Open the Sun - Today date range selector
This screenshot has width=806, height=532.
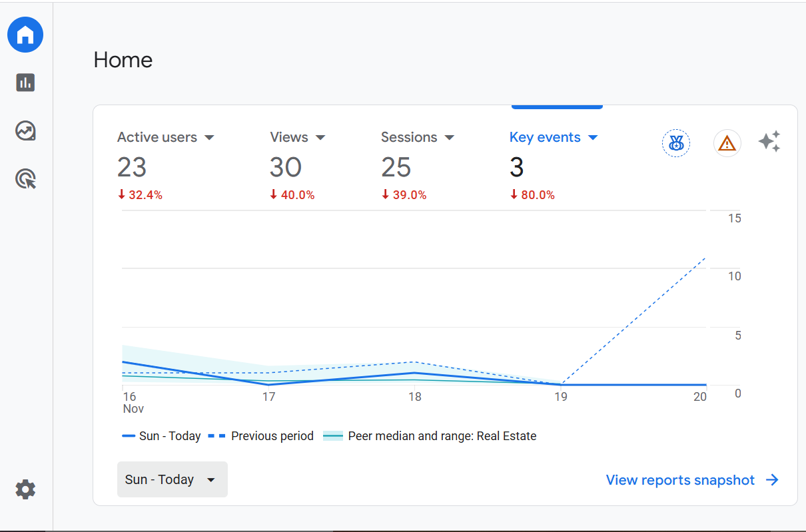[172, 479]
